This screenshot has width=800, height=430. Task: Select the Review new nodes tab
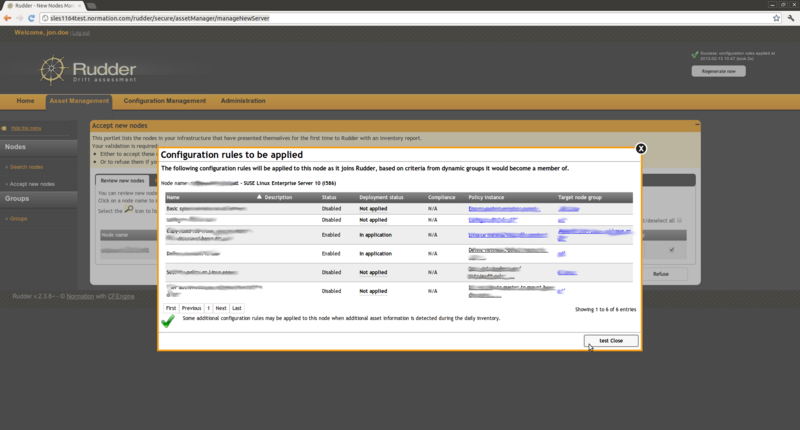[122, 181]
